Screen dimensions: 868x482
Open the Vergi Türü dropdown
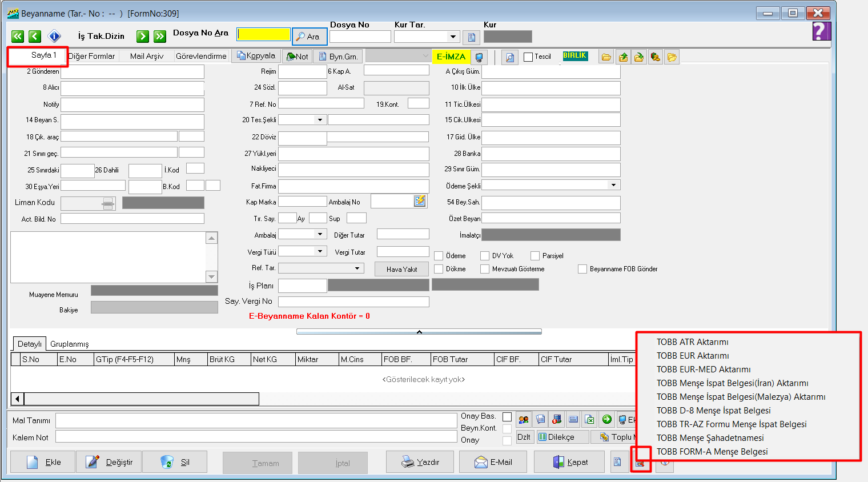(x=320, y=251)
